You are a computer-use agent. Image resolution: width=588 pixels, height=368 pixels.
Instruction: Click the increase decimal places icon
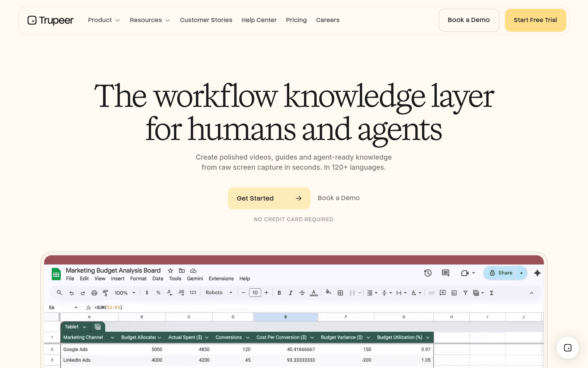181,293
